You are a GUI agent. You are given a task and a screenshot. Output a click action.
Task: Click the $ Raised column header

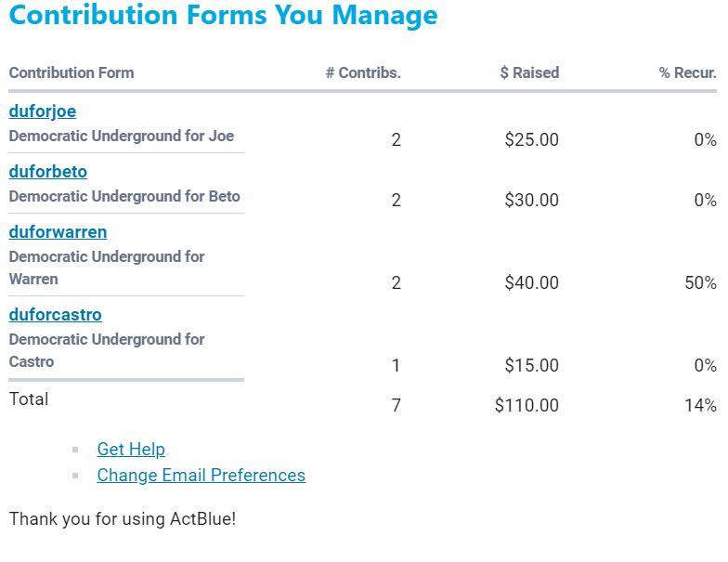(529, 72)
